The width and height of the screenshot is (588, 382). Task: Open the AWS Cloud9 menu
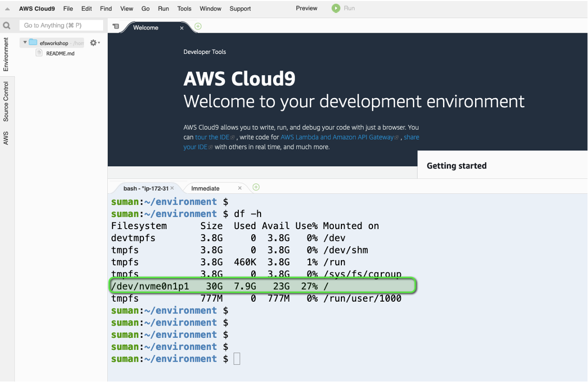[37, 9]
